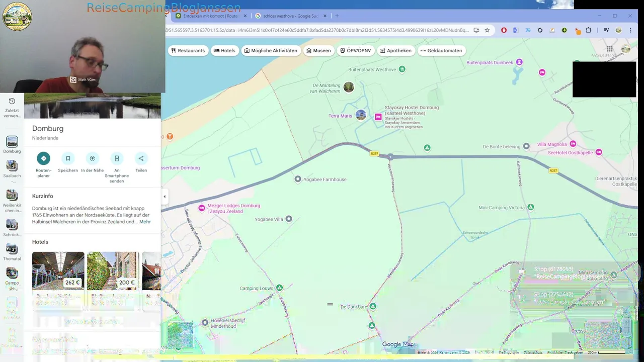The width and height of the screenshot is (644, 362).
Task: Click Mezger Lodges Domburg pin
Action: click(x=202, y=208)
